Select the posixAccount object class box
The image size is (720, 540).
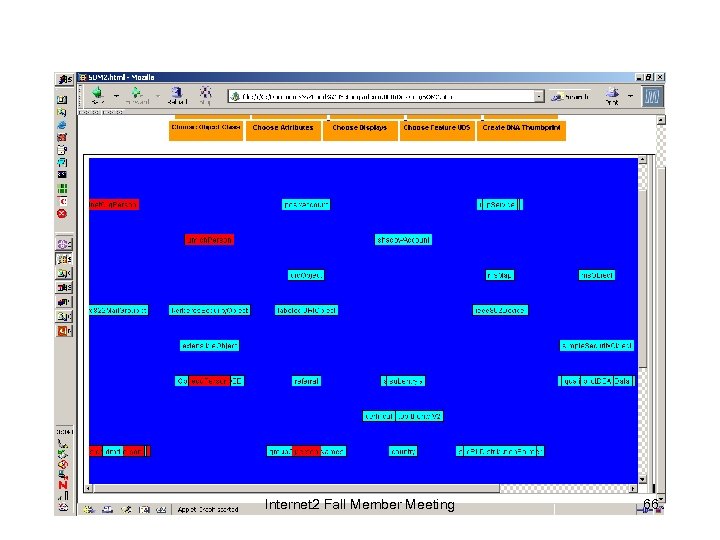[x=306, y=204]
